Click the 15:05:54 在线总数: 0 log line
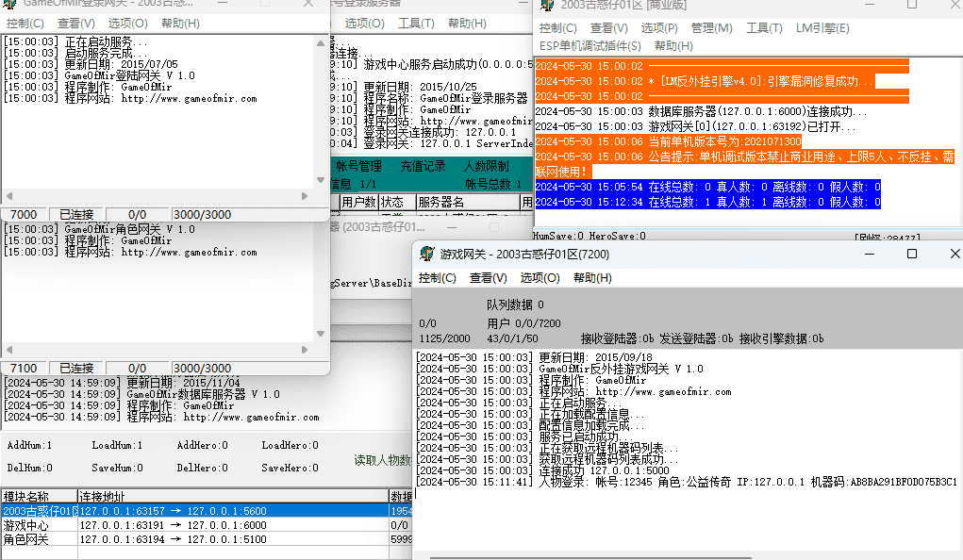 point(708,187)
